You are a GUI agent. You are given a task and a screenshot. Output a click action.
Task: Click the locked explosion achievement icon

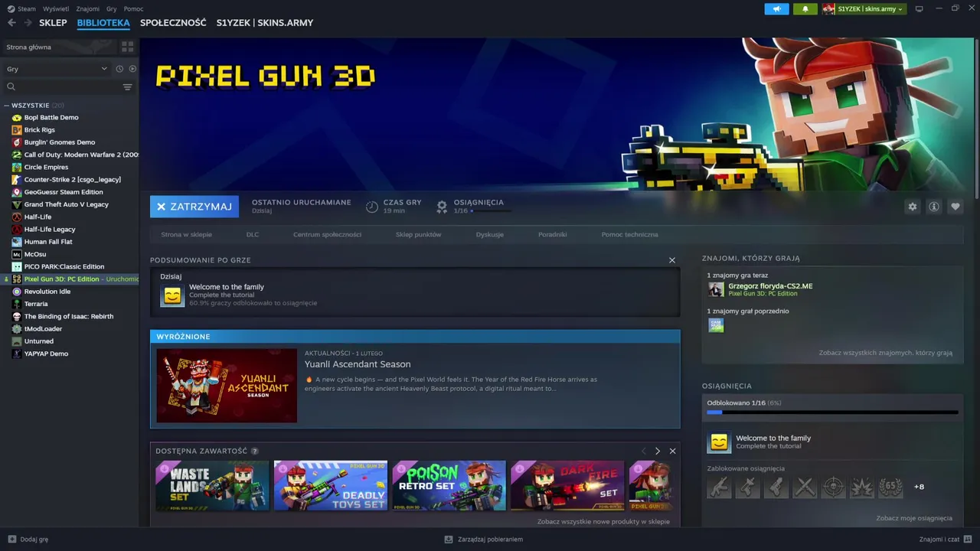(x=862, y=487)
